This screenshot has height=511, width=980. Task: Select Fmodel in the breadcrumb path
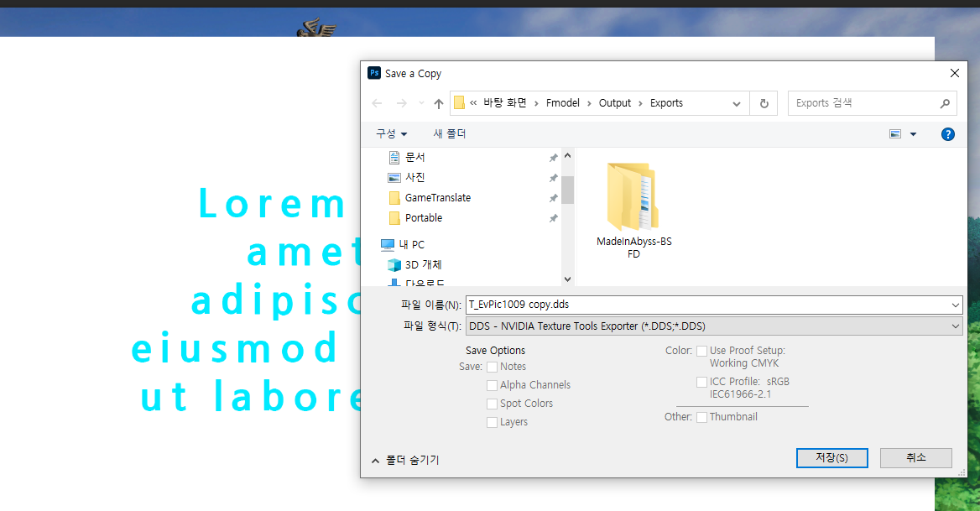tap(562, 103)
